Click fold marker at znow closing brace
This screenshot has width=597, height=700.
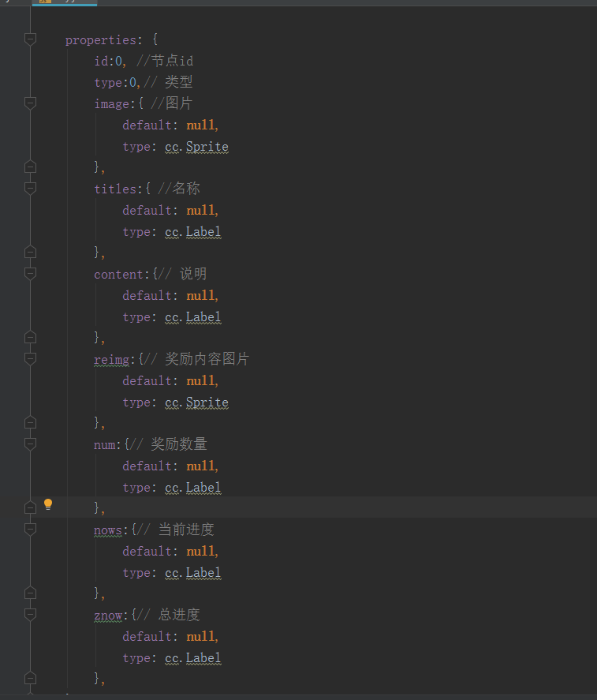pos(30,679)
